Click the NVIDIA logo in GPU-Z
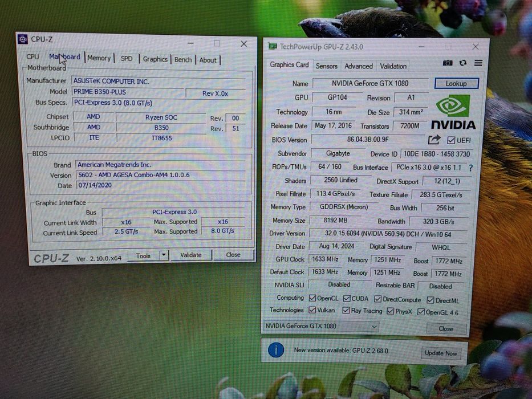 [x=453, y=113]
